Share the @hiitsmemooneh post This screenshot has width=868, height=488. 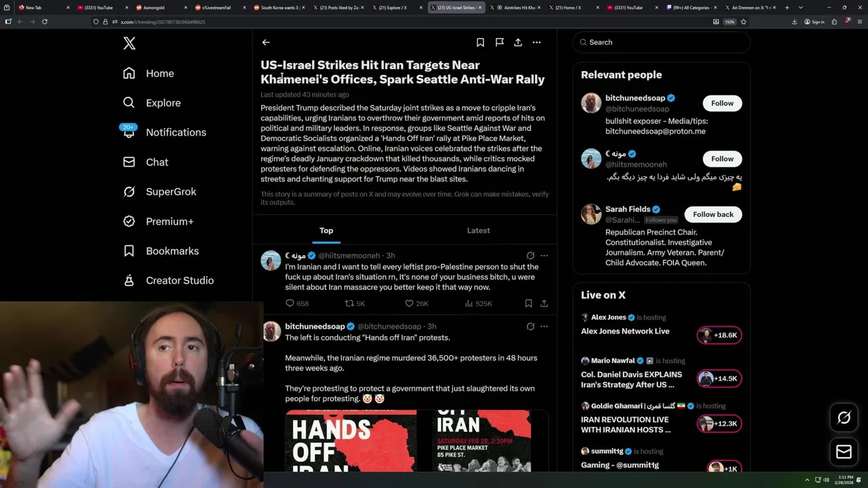pyautogui.click(x=544, y=304)
